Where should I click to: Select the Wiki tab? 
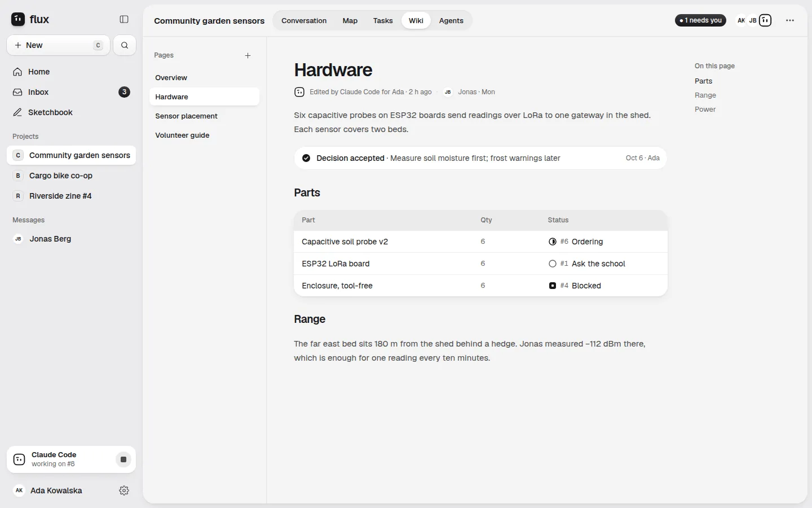click(416, 20)
